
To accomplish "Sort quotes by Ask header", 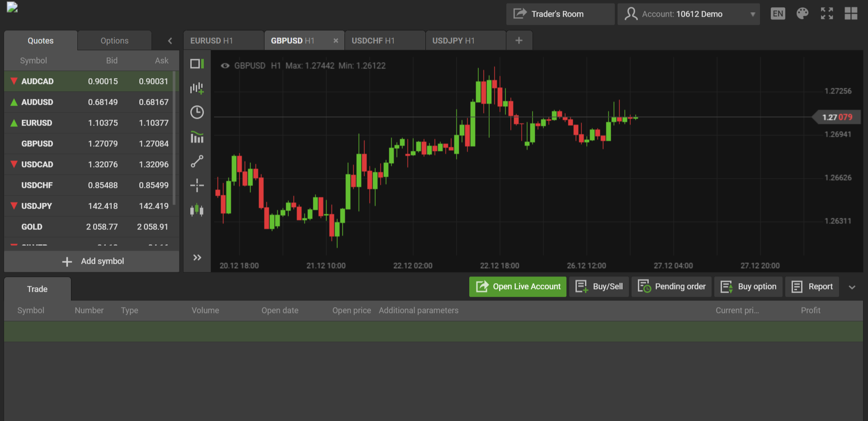I will pos(162,61).
